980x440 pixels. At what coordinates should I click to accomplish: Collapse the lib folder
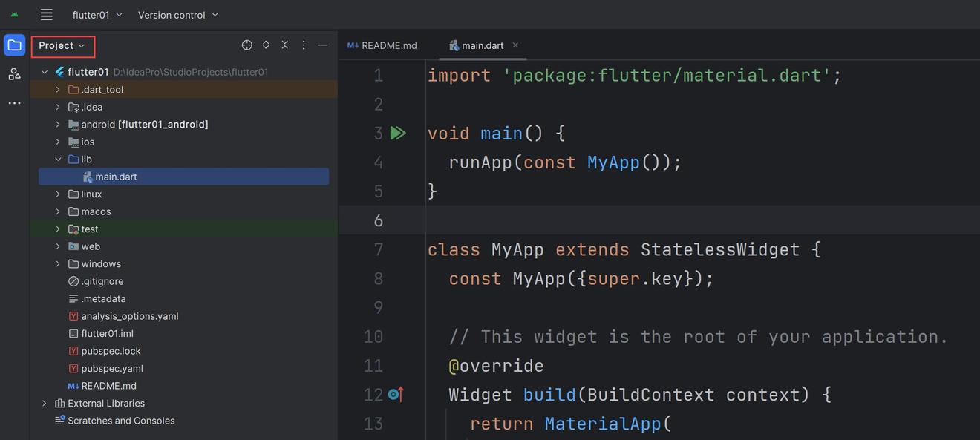click(x=58, y=160)
